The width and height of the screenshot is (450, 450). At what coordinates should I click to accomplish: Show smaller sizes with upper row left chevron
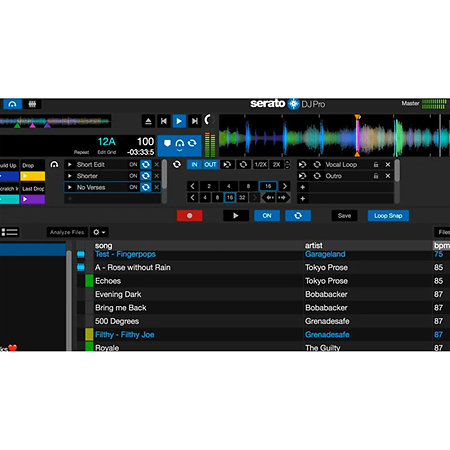pyautogui.click(x=192, y=186)
